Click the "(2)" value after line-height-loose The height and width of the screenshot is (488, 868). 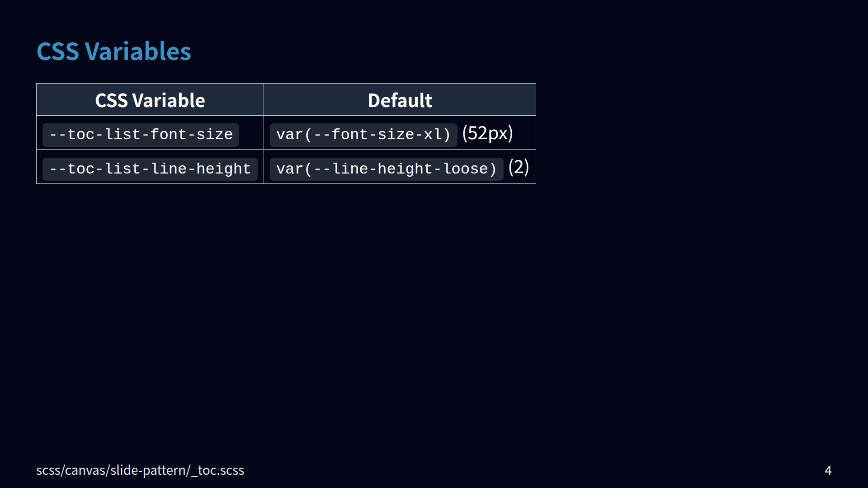[519, 168]
